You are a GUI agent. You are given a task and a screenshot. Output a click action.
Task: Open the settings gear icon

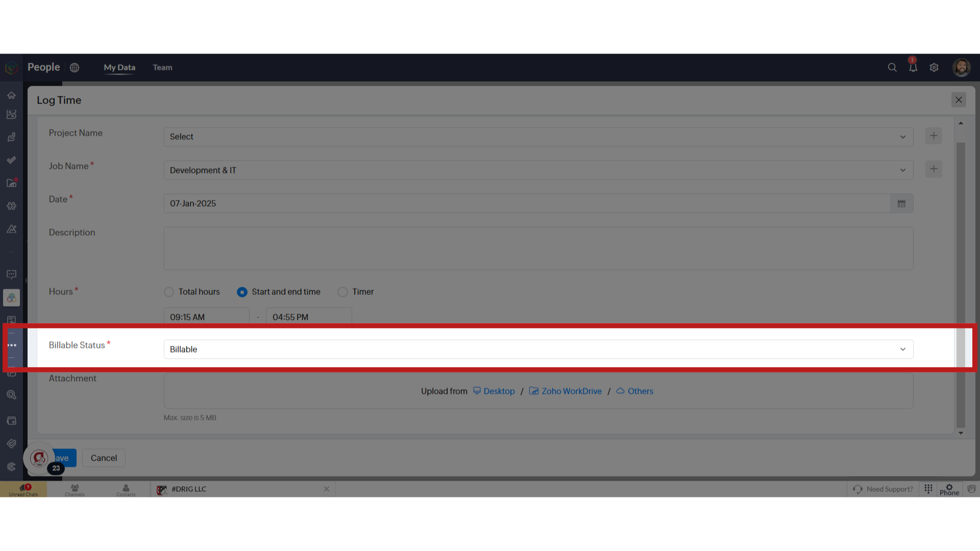(934, 67)
